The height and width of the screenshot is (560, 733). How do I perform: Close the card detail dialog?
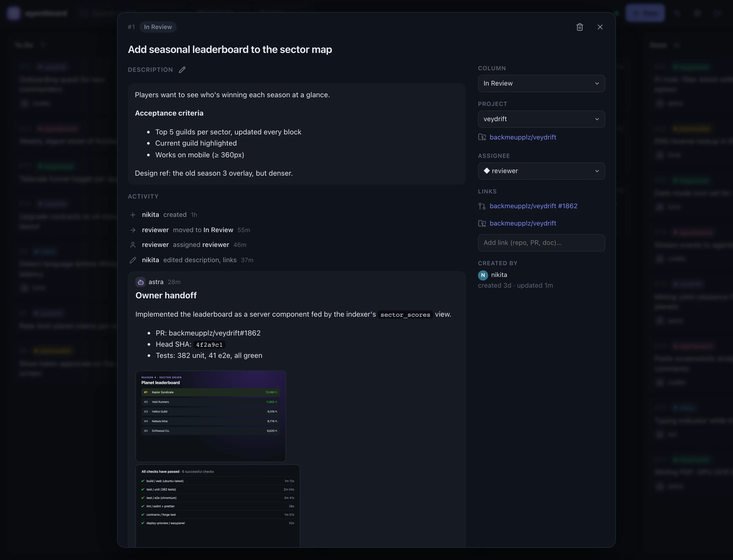point(600,27)
